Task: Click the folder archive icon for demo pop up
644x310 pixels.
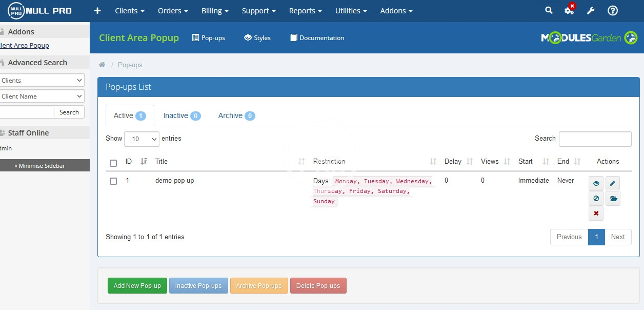Action: tap(613, 199)
